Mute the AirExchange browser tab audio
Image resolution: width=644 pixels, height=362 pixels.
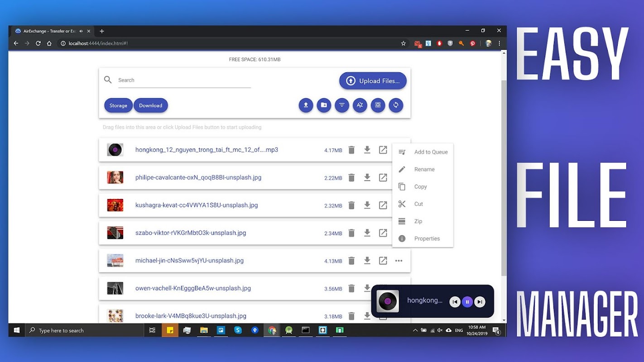coord(81,31)
